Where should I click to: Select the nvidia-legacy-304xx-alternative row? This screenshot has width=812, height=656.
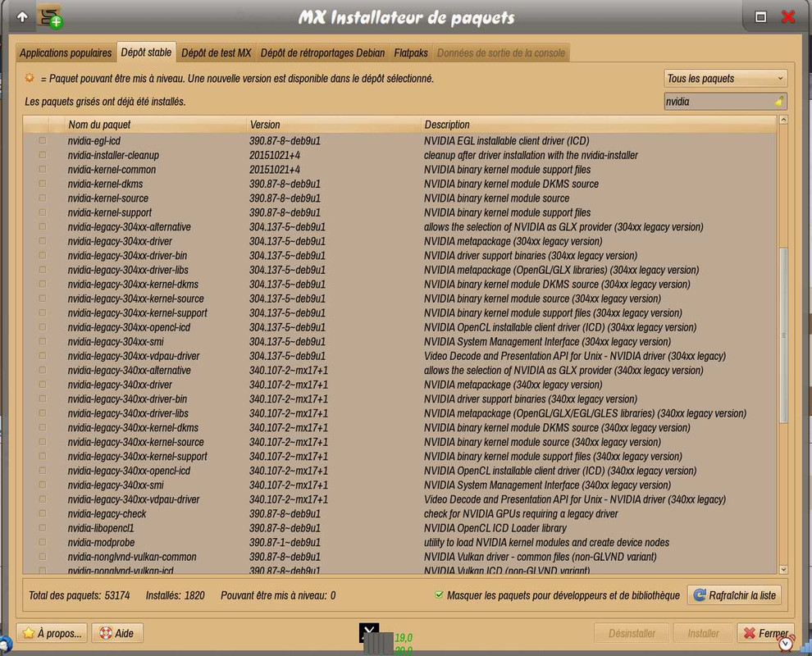tap(399, 227)
